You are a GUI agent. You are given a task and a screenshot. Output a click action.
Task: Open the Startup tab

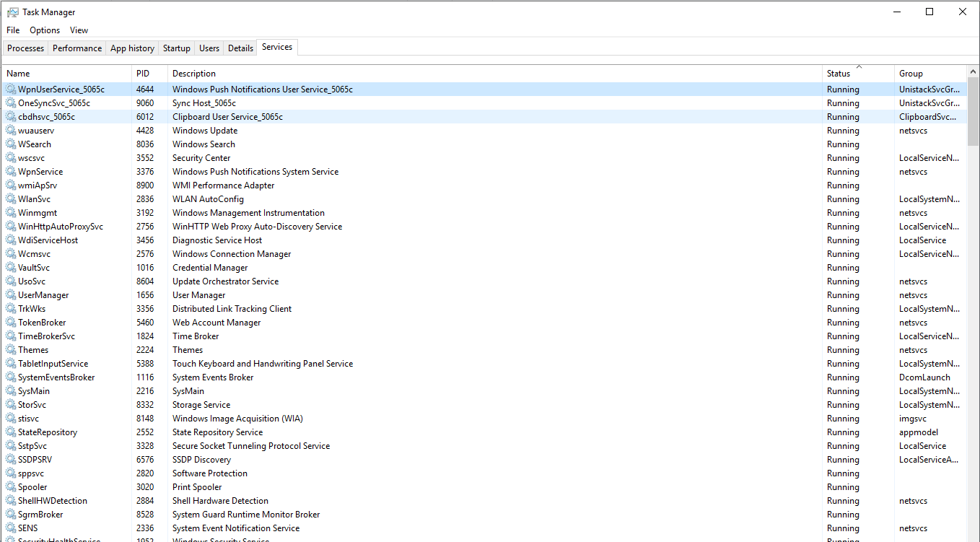tap(177, 48)
